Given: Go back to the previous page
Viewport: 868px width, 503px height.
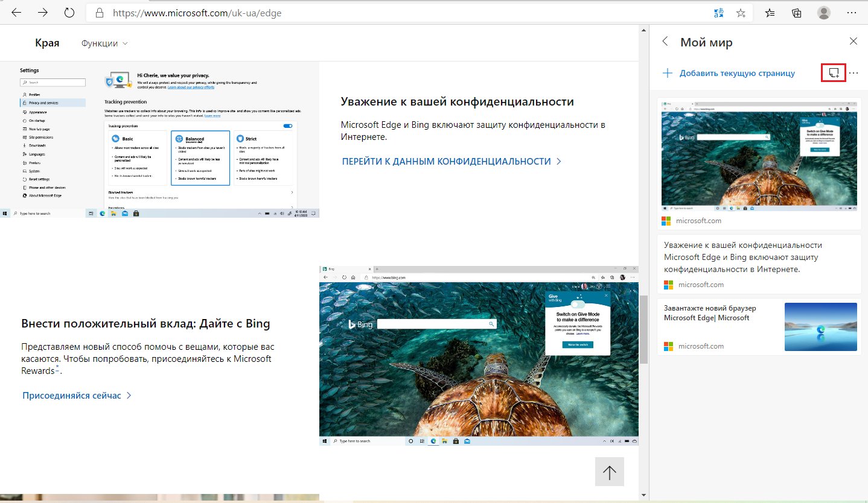Looking at the screenshot, I should coord(16,13).
